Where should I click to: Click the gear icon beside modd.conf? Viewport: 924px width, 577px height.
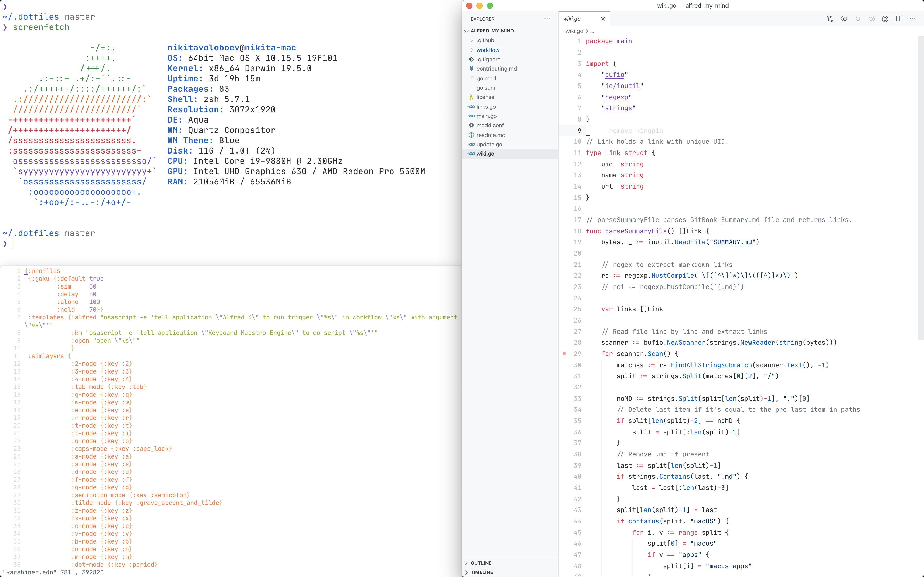coord(472,125)
